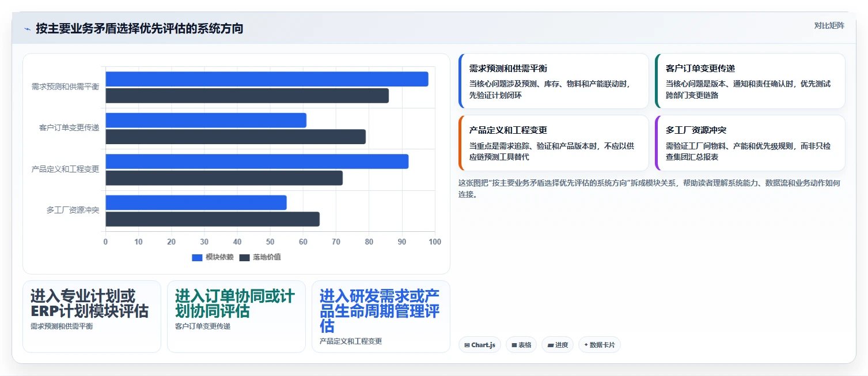Click the 进入专业计划或ERP计划模块评估 card
Image resolution: width=868 pixels, height=376 pixels.
point(92,317)
